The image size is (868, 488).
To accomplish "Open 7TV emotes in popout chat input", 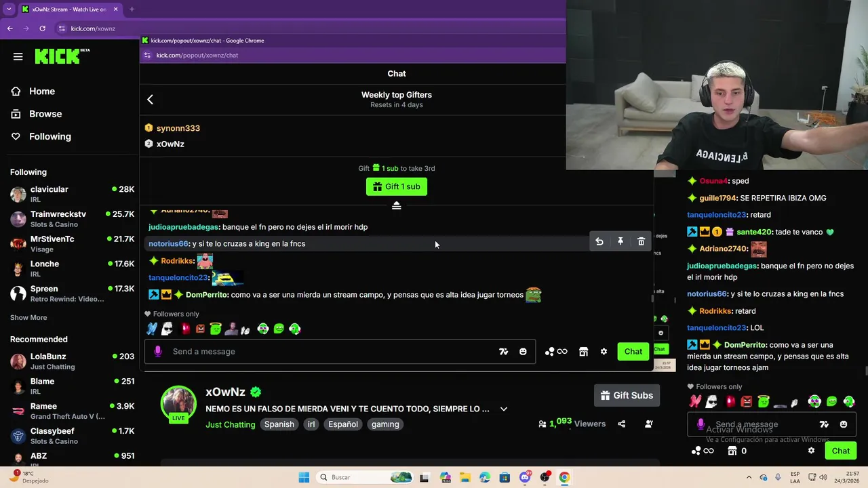I will pyautogui.click(x=503, y=351).
